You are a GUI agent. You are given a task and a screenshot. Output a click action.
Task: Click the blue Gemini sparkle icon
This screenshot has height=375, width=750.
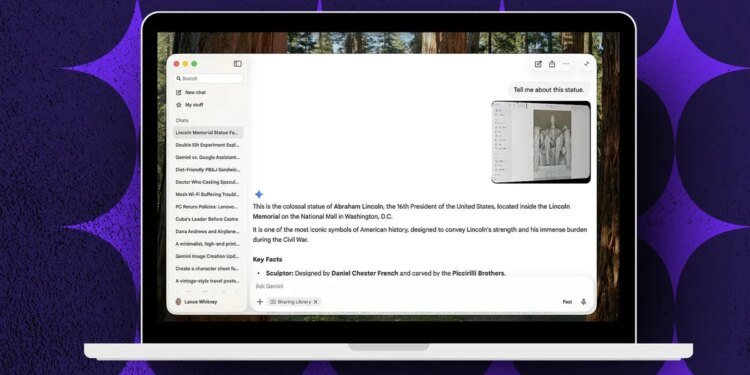259,194
